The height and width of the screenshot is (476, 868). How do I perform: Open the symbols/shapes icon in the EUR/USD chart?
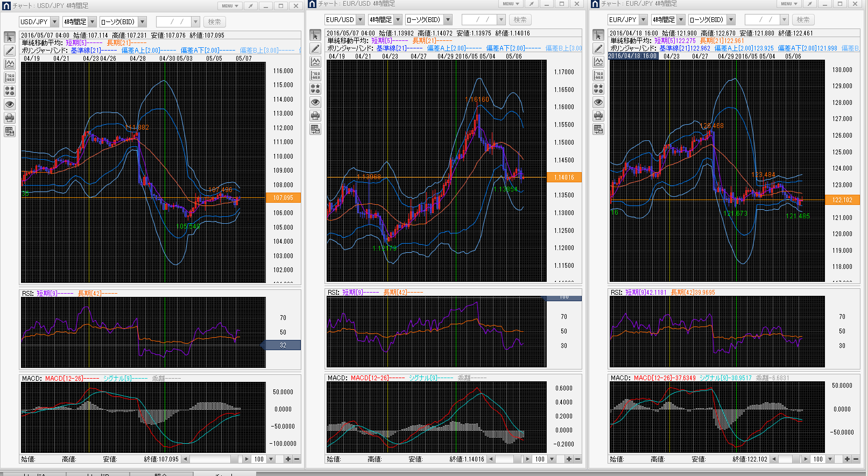coord(315,89)
